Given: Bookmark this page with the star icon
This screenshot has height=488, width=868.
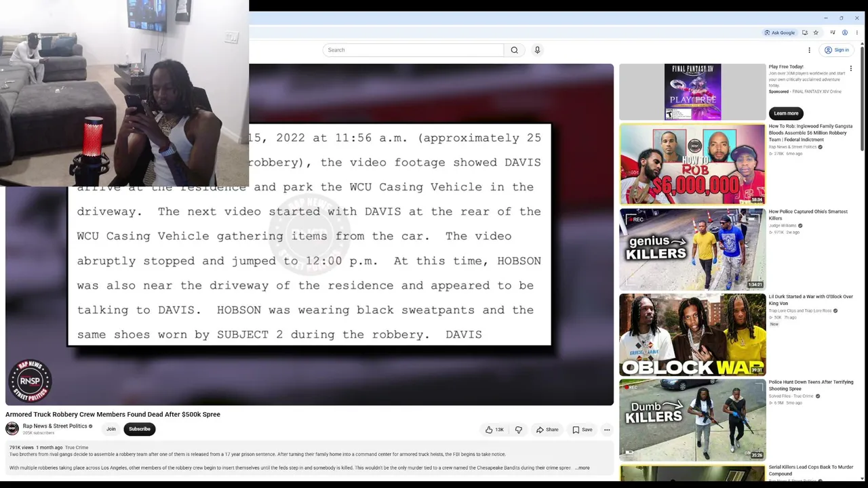Looking at the screenshot, I should pos(816,33).
